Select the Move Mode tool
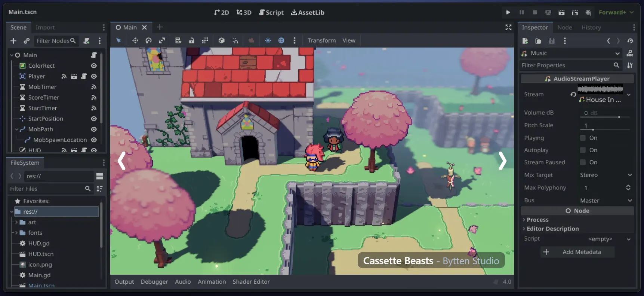 135,40
